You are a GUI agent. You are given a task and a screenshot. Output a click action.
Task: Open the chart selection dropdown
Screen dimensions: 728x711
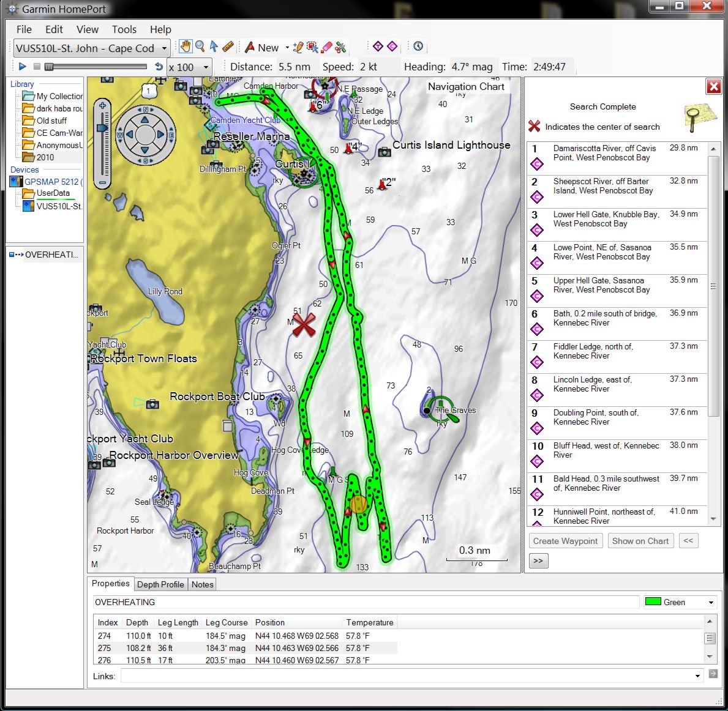coord(164,48)
